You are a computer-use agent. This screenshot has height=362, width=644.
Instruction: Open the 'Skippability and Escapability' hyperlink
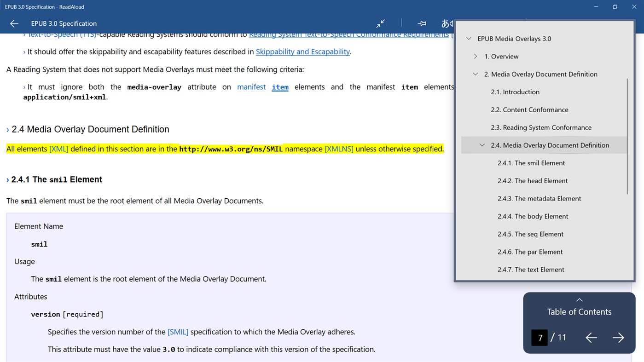tap(302, 52)
